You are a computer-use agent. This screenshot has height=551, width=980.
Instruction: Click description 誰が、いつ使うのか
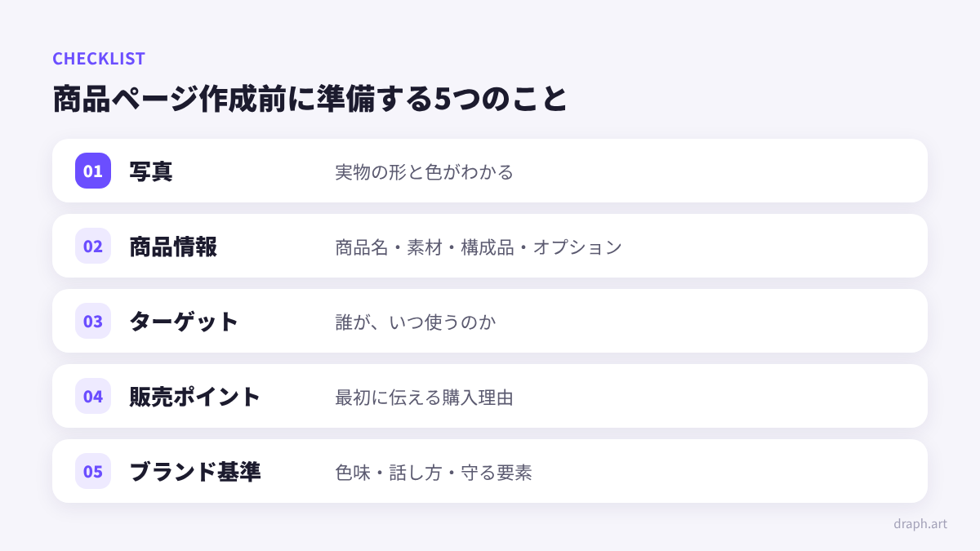coord(416,322)
